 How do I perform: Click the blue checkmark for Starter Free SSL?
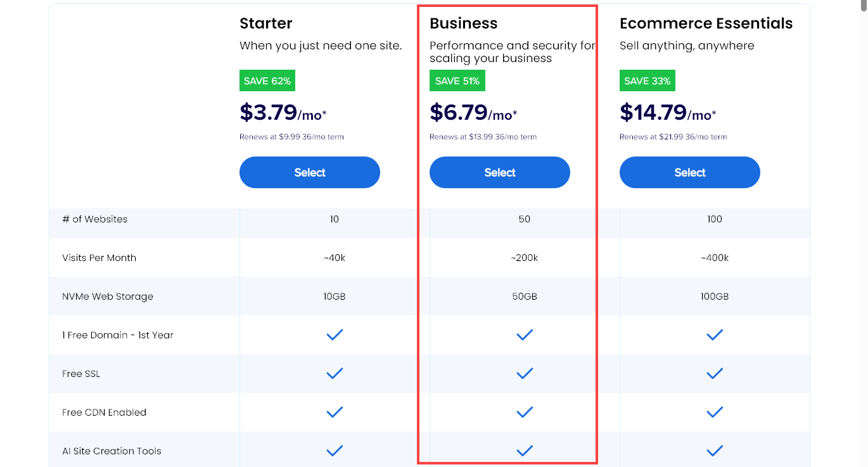(335, 373)
